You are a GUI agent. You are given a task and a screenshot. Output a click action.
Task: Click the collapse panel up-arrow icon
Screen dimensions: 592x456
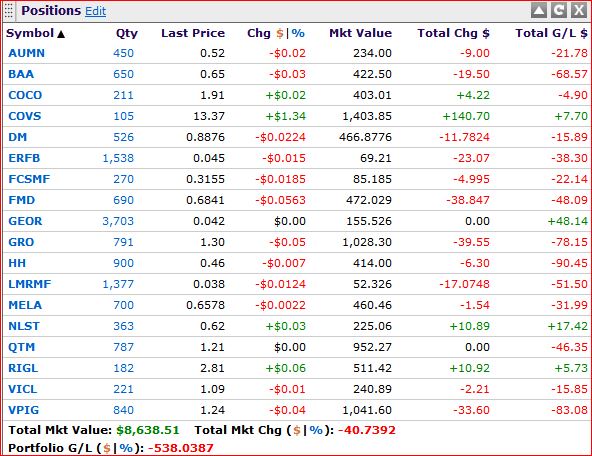tap(539, 11)
